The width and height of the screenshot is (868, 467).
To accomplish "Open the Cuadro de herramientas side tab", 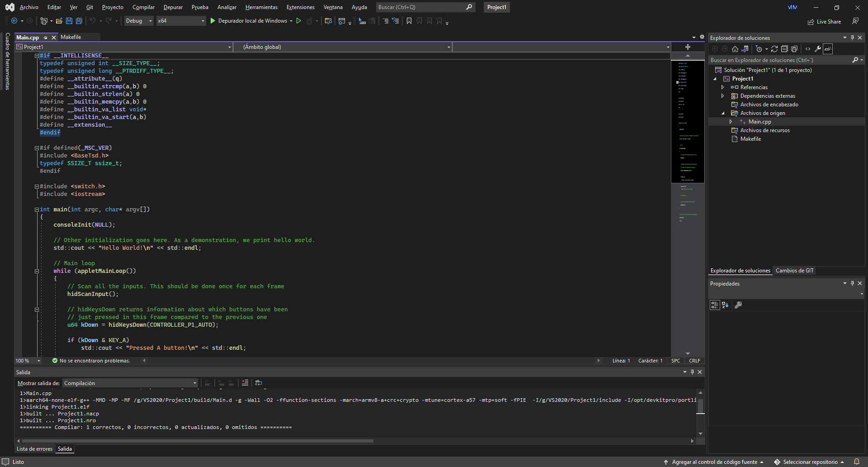I will (7, 61).
